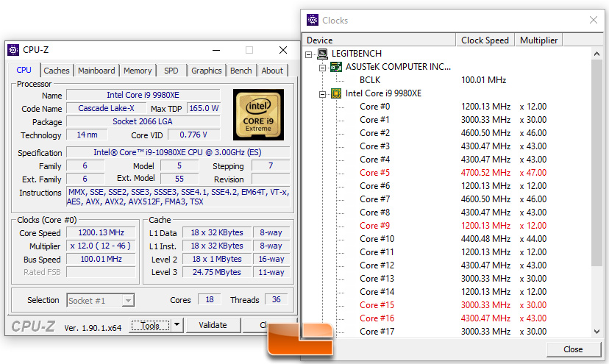Click the Clock Speed column header

pos(485,40)
